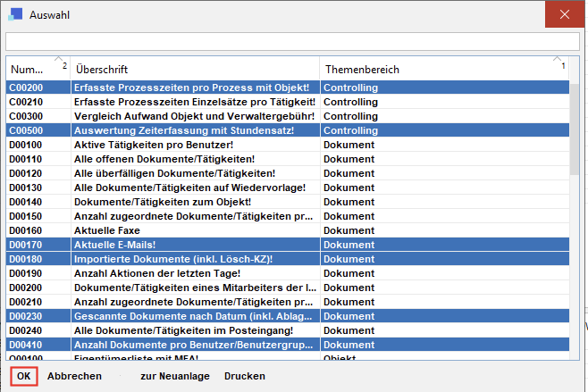
Task: Select row D00160 Aktuelle Faxe
Action: 194,230
